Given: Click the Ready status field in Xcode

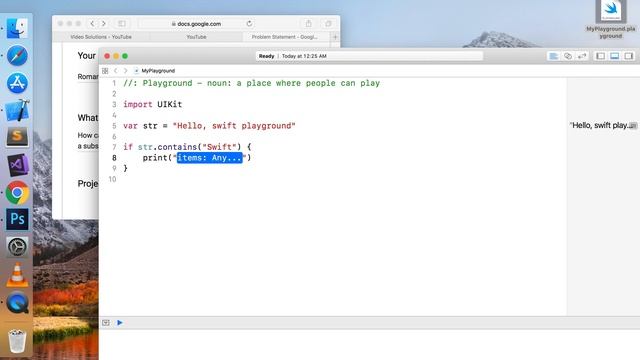Looking at the screenshot, I should pos(369,56).
